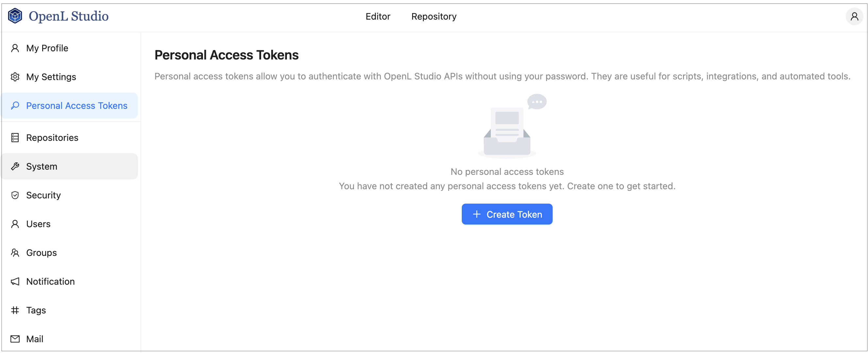Click the OpenL Studio title text
The image size is (868, 353).
click(68, 16)
